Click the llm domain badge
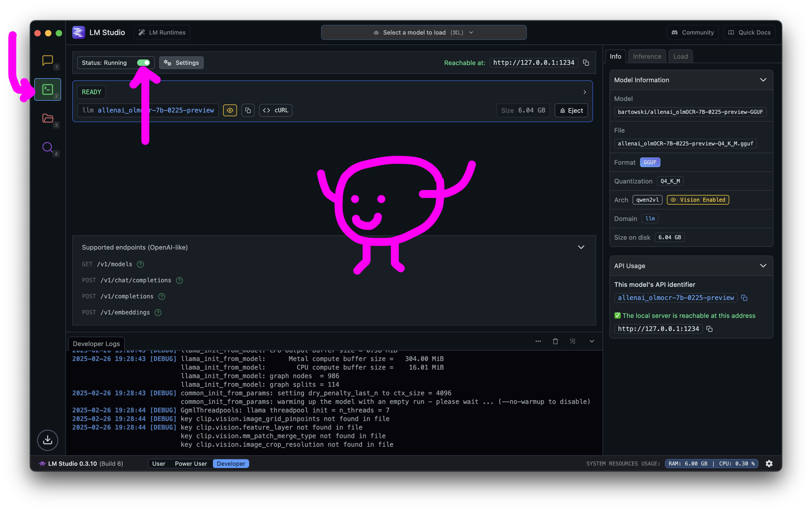The height and width of the screenshot is (511, 812). [650, 219]
